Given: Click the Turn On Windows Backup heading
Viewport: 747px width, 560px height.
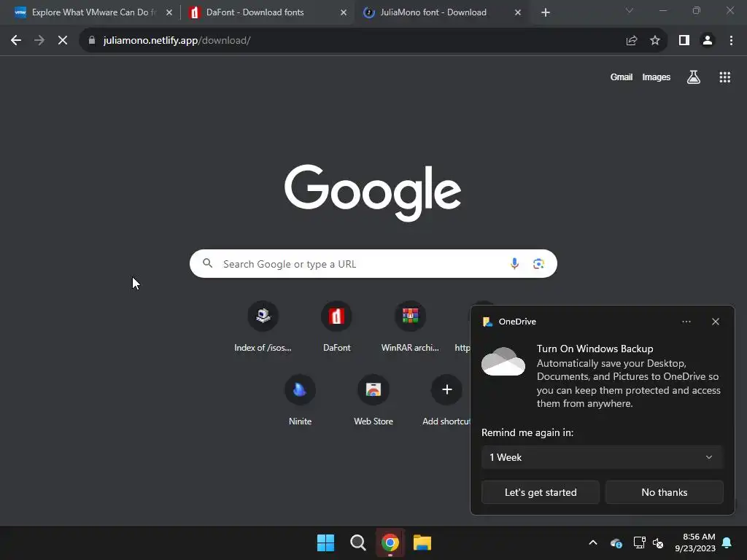Looking at the screenshot, I should point(595,349).
